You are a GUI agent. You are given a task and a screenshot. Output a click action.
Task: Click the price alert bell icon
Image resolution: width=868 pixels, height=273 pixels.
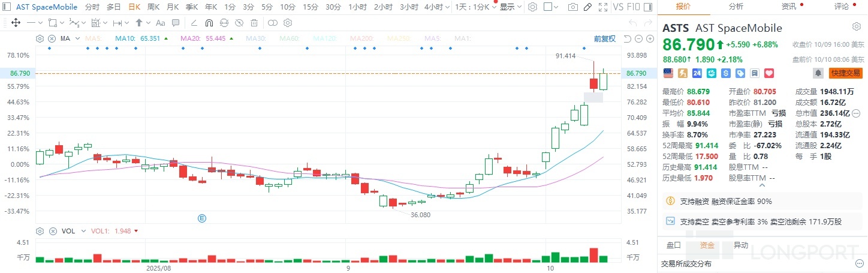click(818, 73)
